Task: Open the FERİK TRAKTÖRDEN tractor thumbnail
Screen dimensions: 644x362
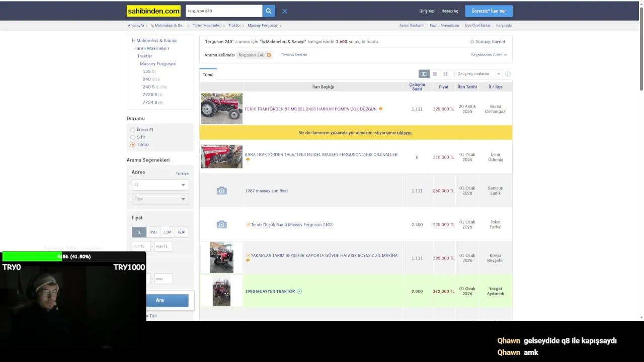Action: (x=221, y=108)
